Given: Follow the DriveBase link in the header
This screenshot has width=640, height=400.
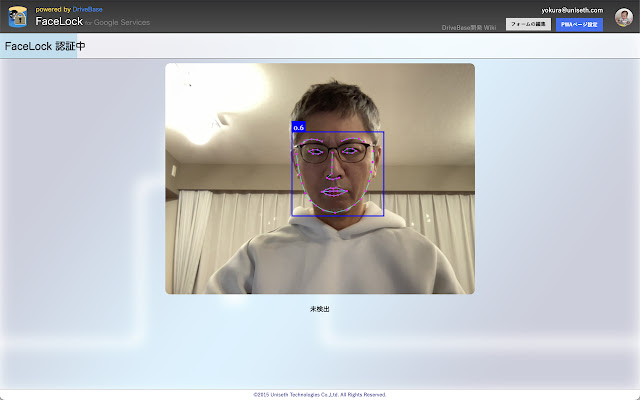Looking at the screenshot, I should click(x=87, y=9).
